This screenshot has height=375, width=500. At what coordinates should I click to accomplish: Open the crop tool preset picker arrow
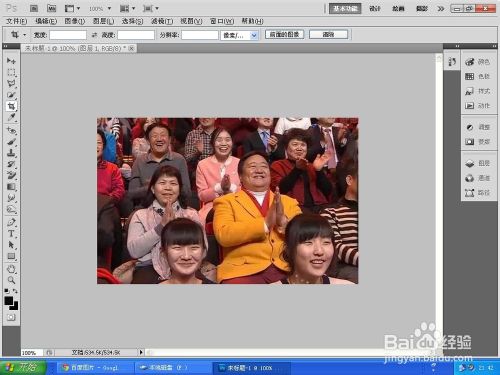tap(24, 35)
